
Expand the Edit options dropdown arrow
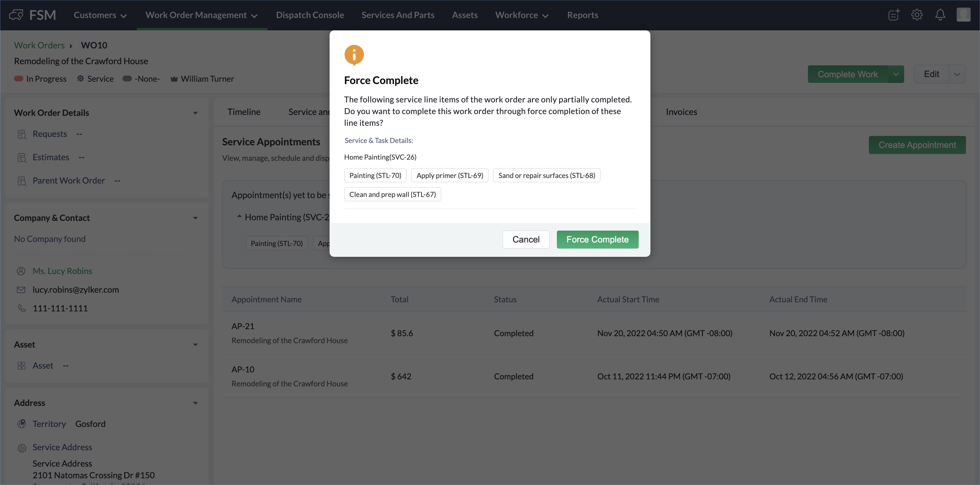pos(957,74)
